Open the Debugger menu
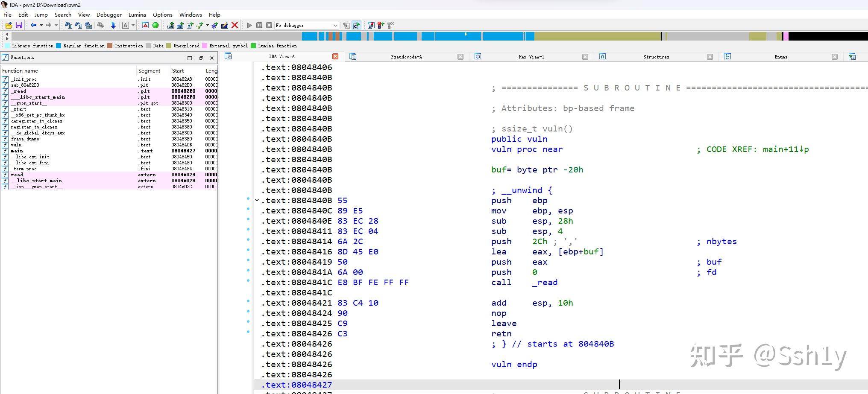Image resolution: width=868 pixels, height=394 pixels. coord(109,15)
